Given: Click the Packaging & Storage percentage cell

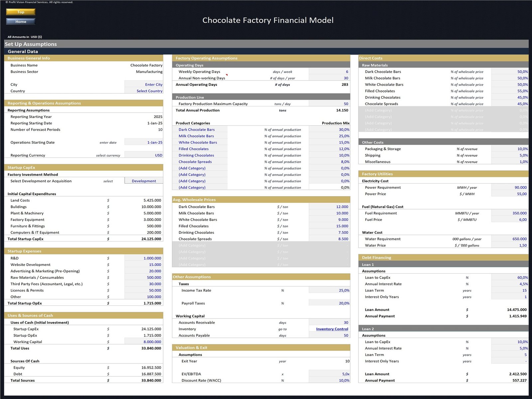Looking at the screenshot, I should click(x=510, y=149).
